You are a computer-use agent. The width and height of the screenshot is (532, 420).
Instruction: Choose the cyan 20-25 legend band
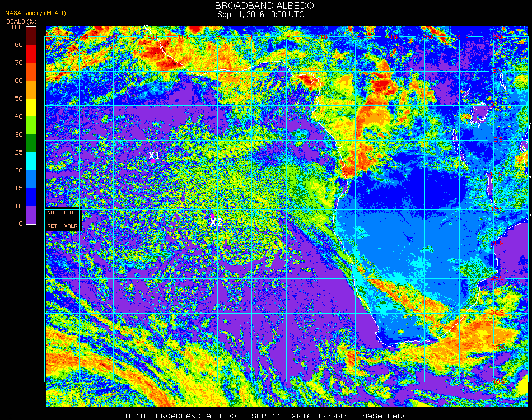pyautogui.click(x=31, y=161)
